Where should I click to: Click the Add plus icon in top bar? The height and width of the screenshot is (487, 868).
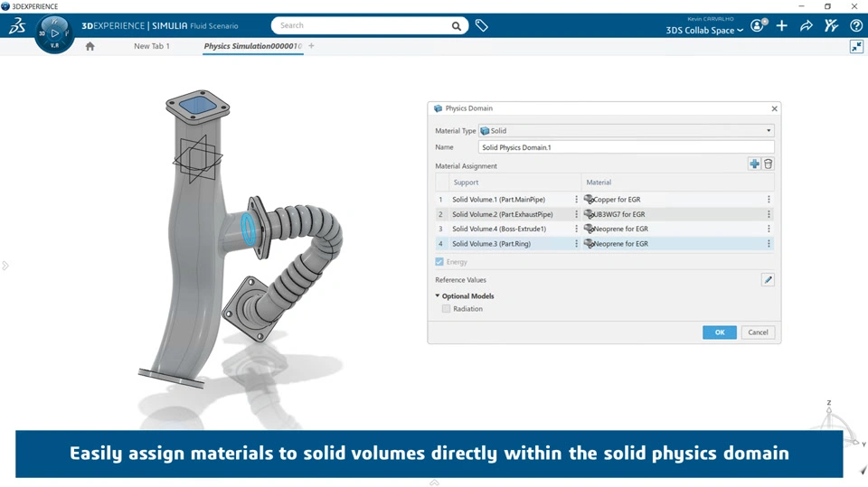point(781,25)
